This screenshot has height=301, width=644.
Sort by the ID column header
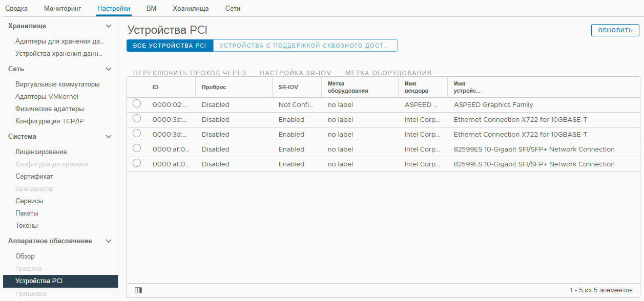[155, 87]
